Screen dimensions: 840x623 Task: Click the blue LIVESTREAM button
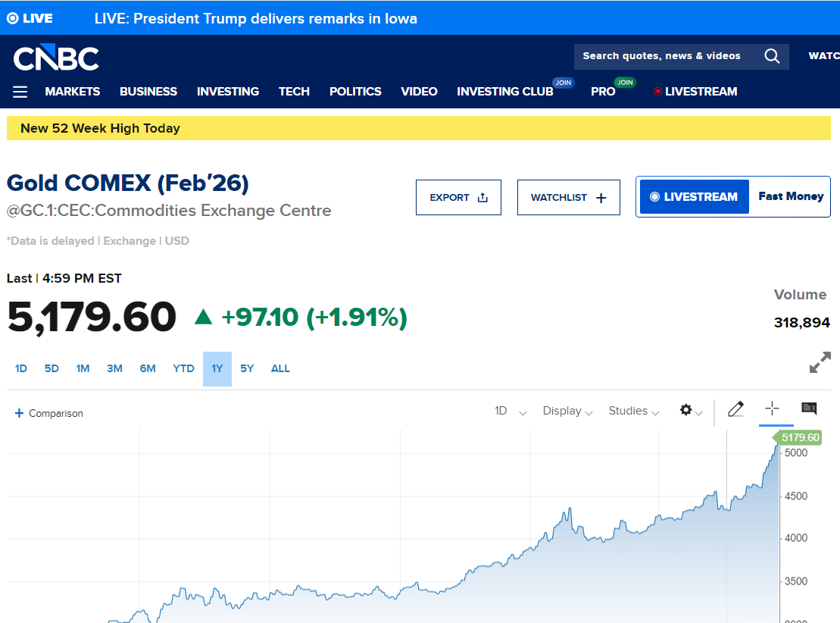695,197
